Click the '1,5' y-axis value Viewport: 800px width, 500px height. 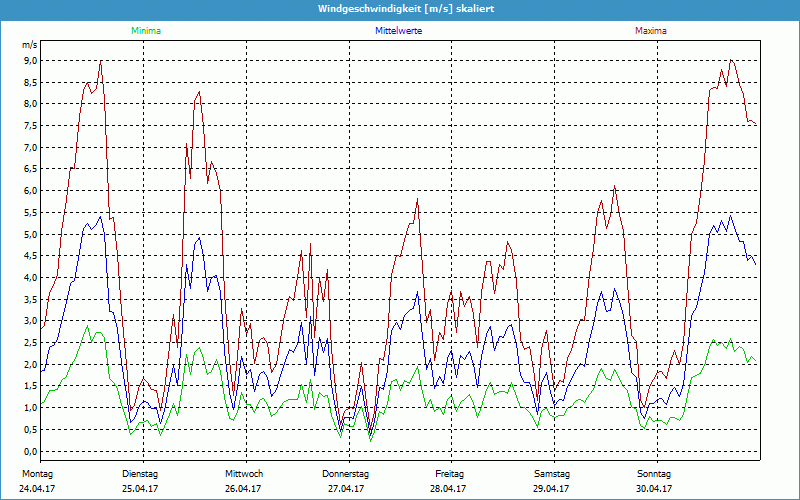(x=31, y=387)
